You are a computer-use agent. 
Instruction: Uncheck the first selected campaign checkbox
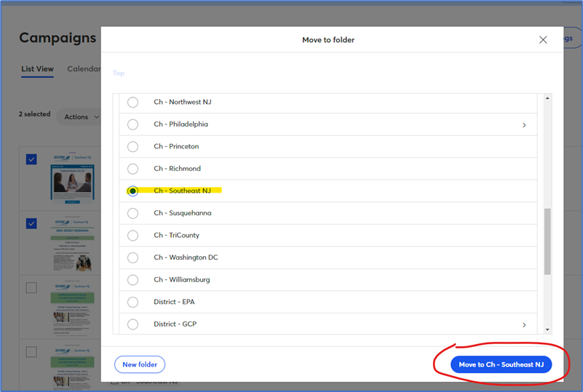coord(31,159)
